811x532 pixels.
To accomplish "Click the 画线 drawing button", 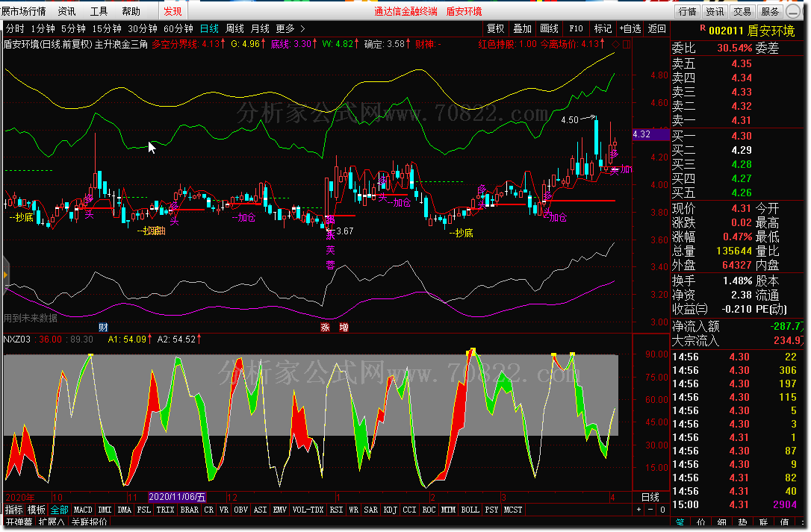I will [x=550, y=28].
